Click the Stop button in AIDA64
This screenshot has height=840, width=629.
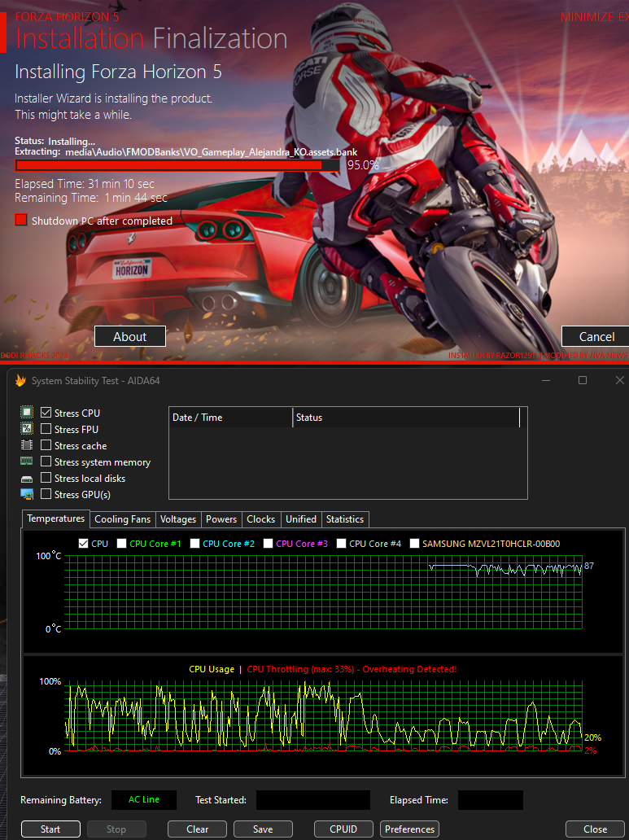tap(116, 829)
